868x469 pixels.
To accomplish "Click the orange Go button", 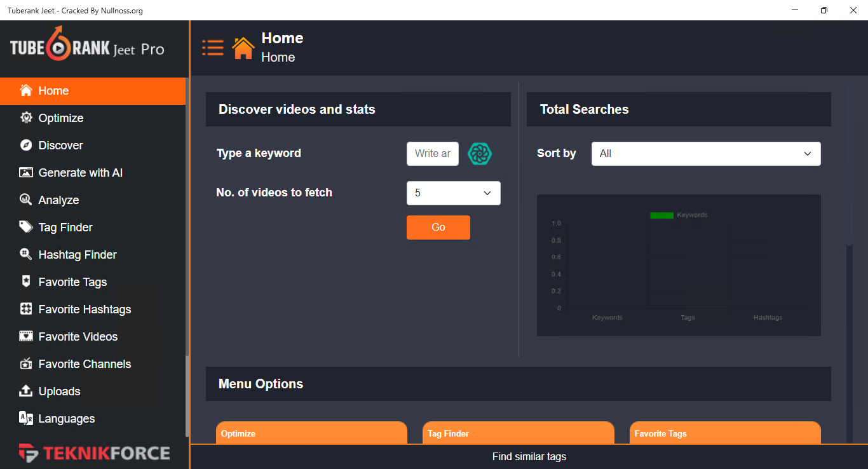I will (x=438, y=228).
